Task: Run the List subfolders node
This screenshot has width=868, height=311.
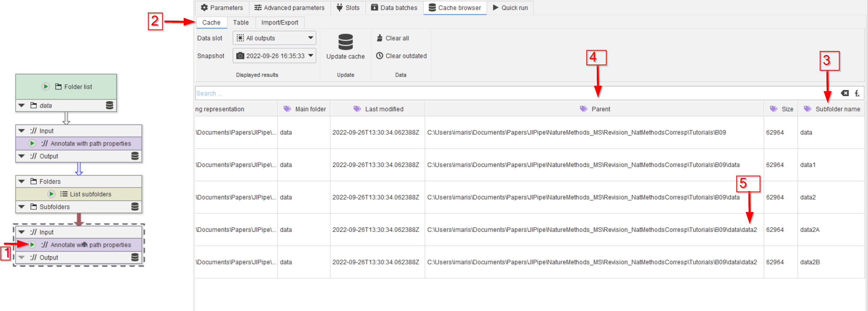Action: (51, 194)
